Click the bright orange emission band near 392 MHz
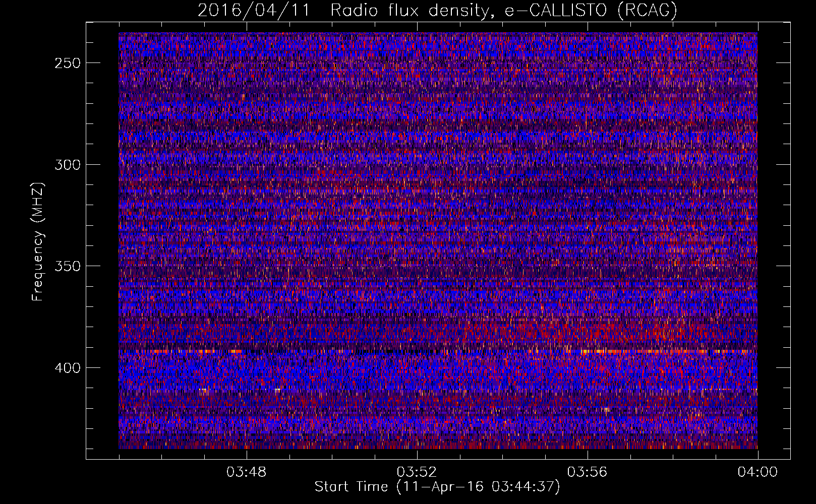This screenshot has height=504, width=816. [438, 351]
